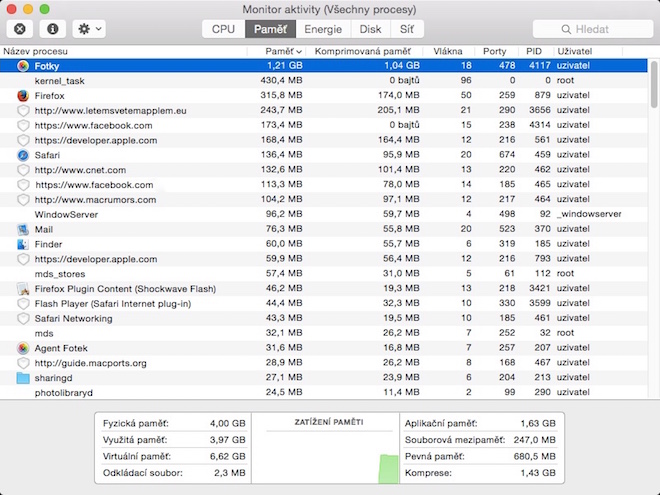660x495 pixels.
Task: Click the sharingd folder icon
Action: pyautogui.click(x=23, y=378)
